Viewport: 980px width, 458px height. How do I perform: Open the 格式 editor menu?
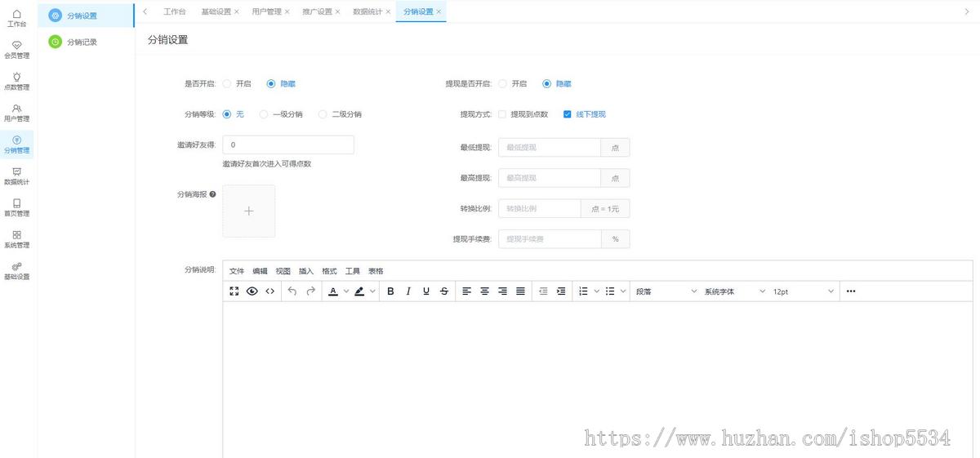329,271
